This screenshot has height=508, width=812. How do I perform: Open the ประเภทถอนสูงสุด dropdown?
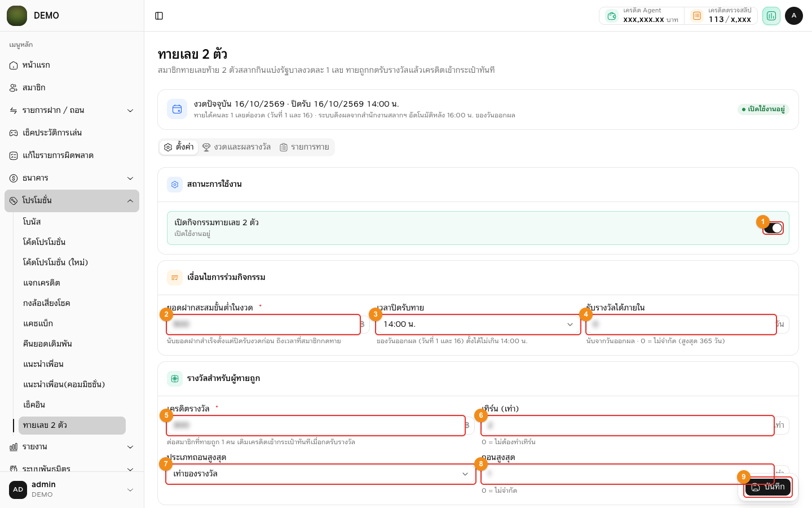click(321, 474)
